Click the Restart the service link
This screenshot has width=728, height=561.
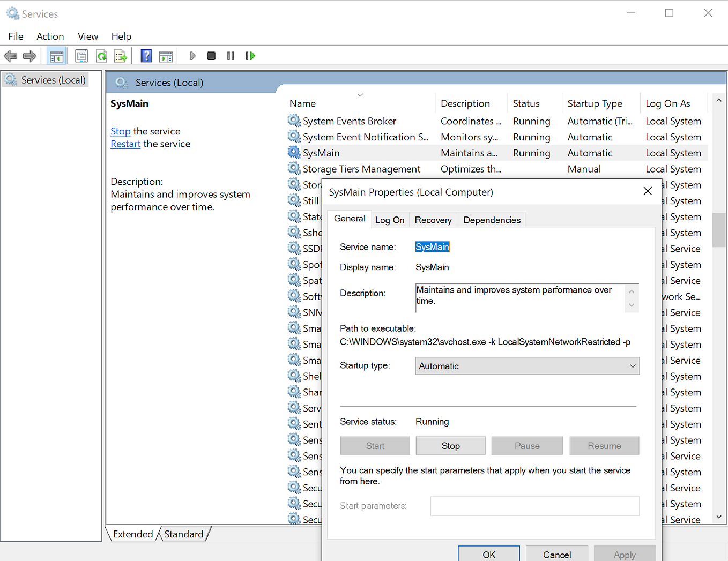[125, 144]
